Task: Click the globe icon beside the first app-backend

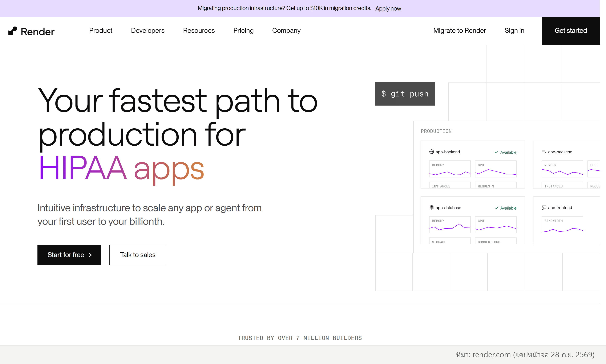Action: coord(431,152)
